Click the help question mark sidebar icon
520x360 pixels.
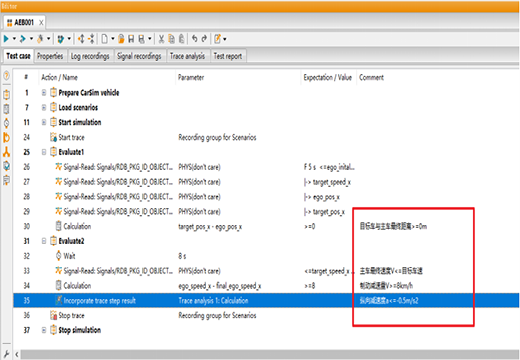tap(6, 76)
